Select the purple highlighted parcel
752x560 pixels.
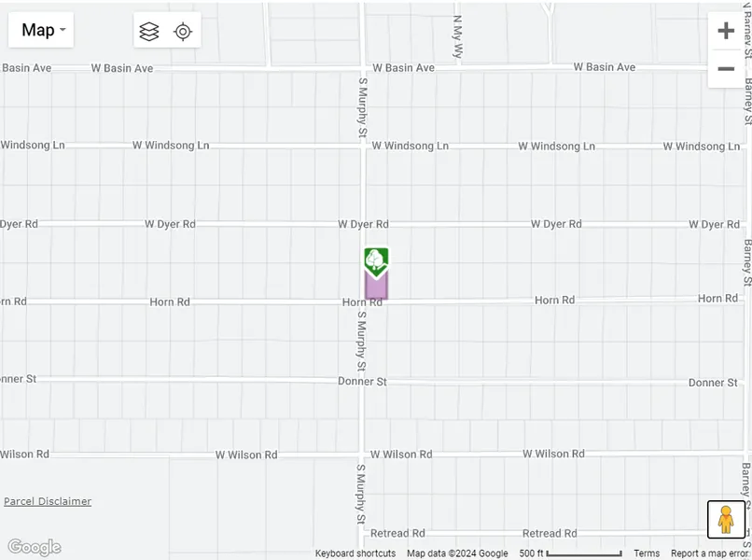point(376,287)
